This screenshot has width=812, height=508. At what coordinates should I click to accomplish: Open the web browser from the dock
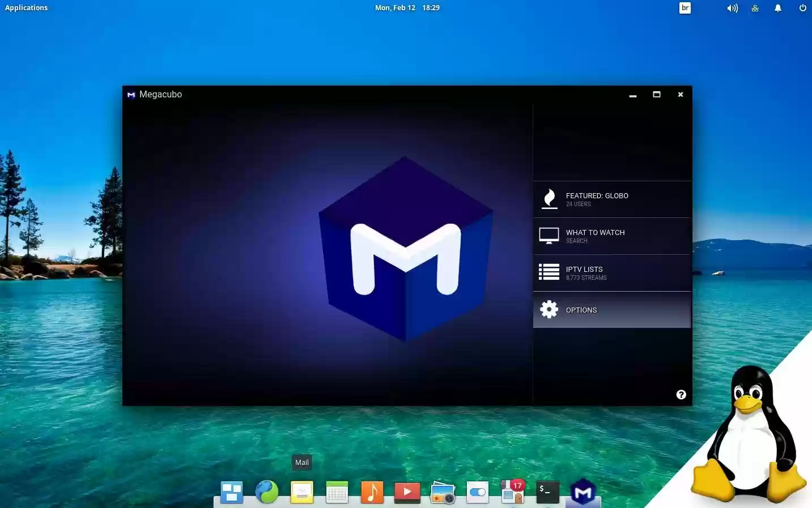coord(266,492)
